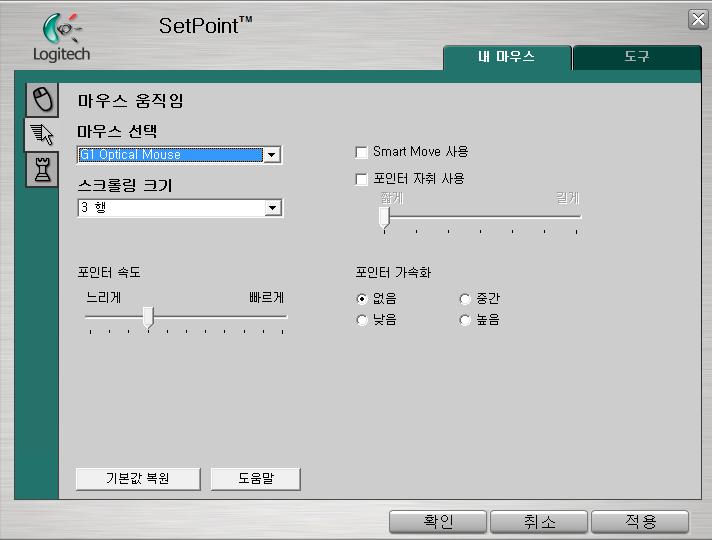The image size is (712, 540).
Task: Confirm with the 확인 button
Action: (x=438, y=521)
